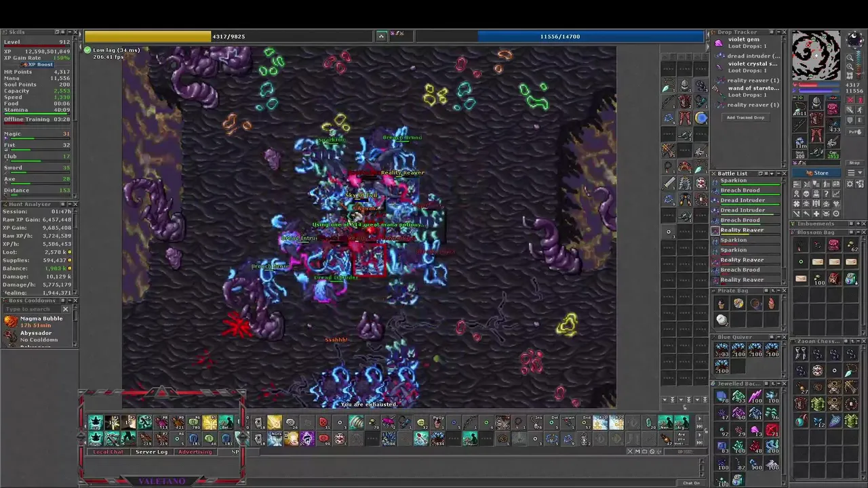
Task: Click the Offline Training row in Skills
Action: [x=37, y=119]
